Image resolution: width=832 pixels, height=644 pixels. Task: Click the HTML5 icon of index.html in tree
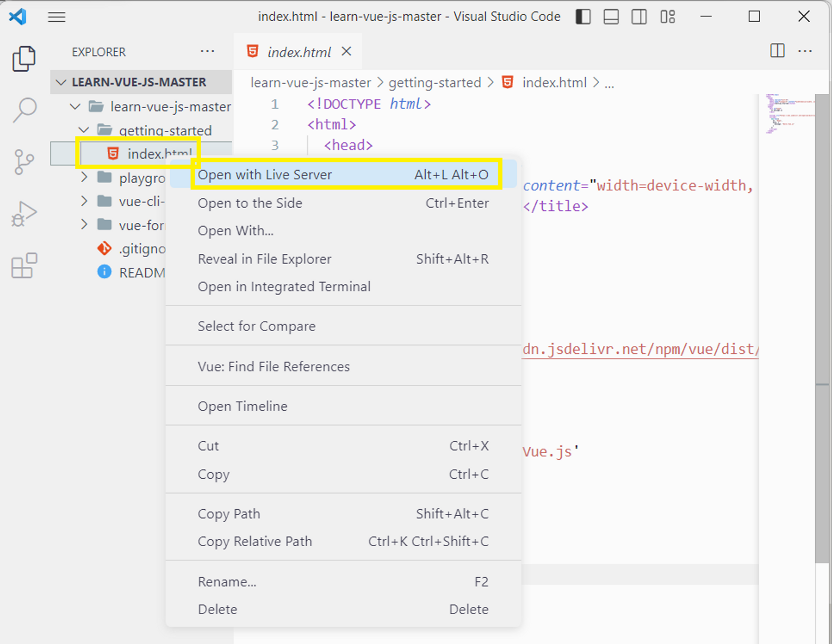click(113, 154)
